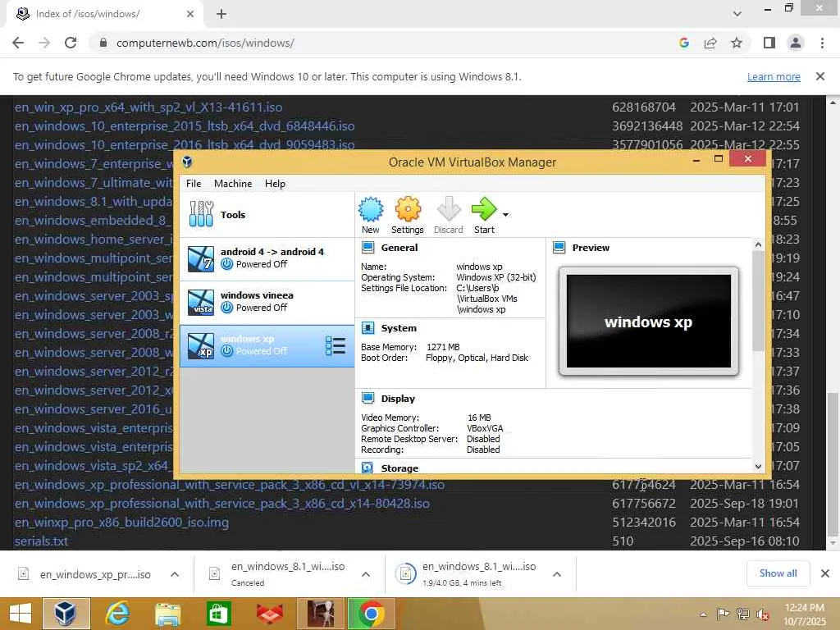Select the Tools entry in VirtualBox
The image size is (840, 630).
(x=267, y=215)
